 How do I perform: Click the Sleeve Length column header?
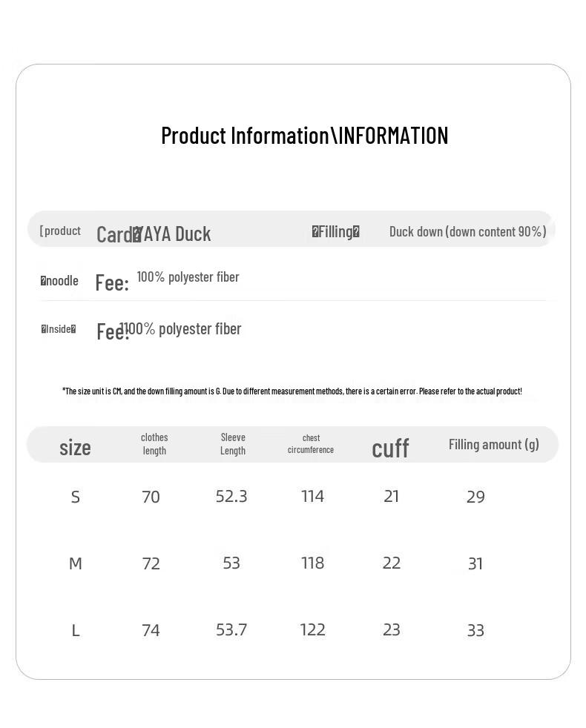[233, 444]
